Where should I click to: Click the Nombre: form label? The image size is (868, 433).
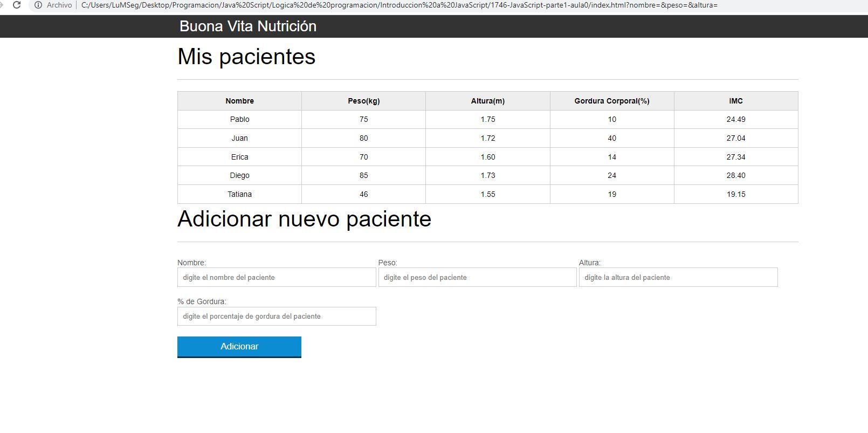coord(191,263)
